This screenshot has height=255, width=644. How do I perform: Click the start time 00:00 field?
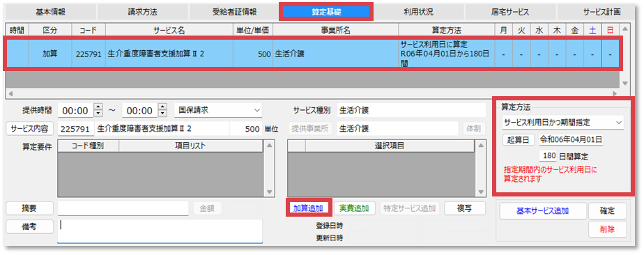[75, 111]
